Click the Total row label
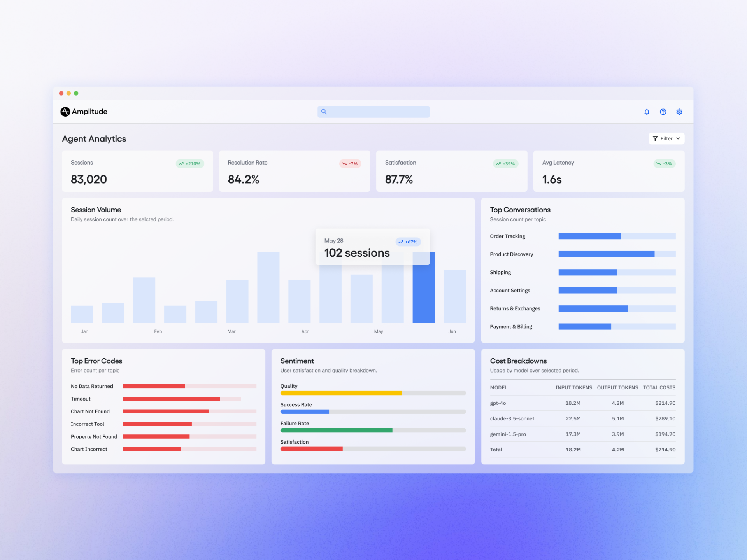Image resolution: width=747 pixels, height=560 pixels. 496,450
